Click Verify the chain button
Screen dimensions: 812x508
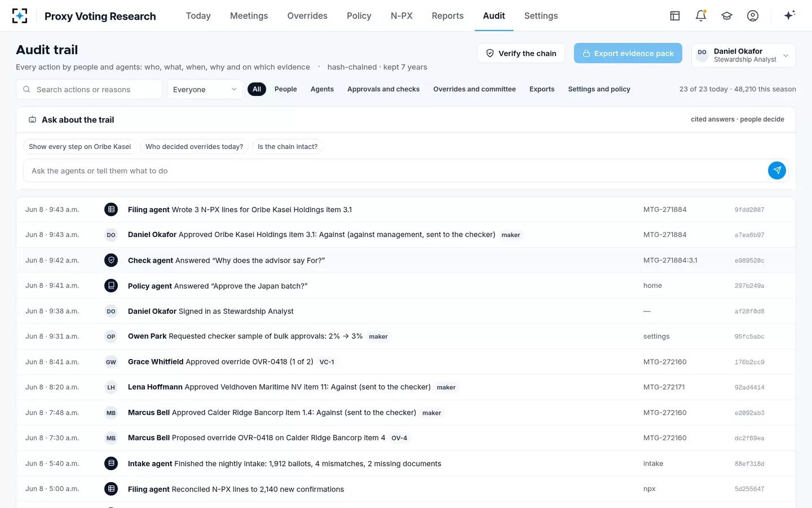tap(521, 53)
